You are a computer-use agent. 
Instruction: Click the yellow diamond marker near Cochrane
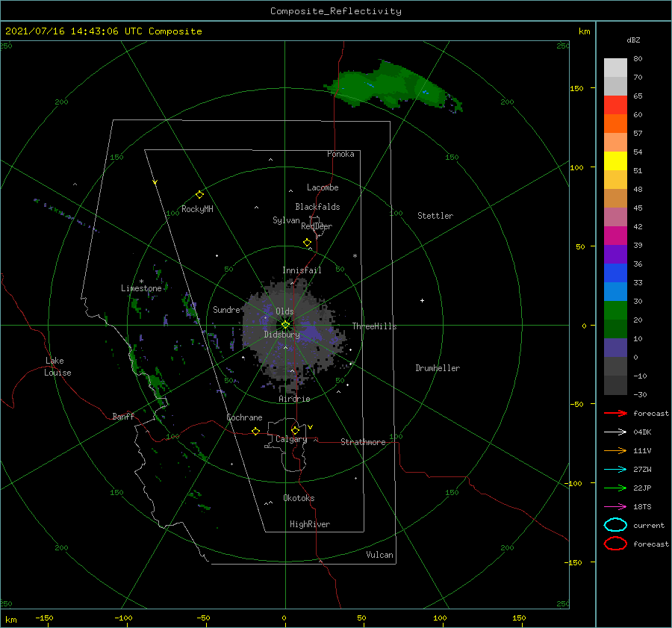point(255,431)
